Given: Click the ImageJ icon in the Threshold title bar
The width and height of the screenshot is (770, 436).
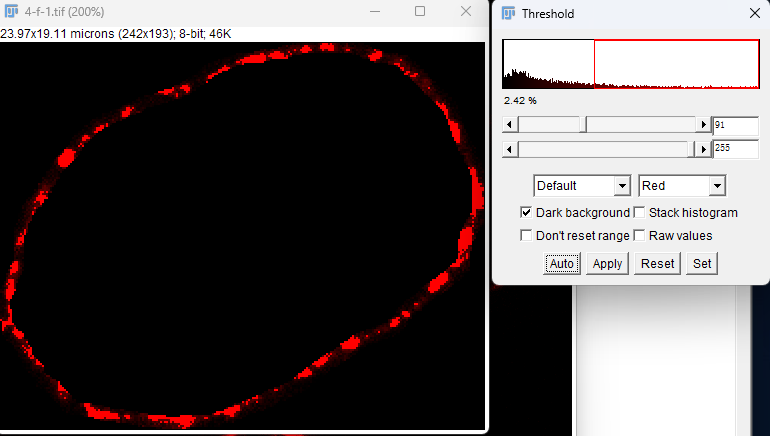Looking at the screenshot, I should [509, 13].
